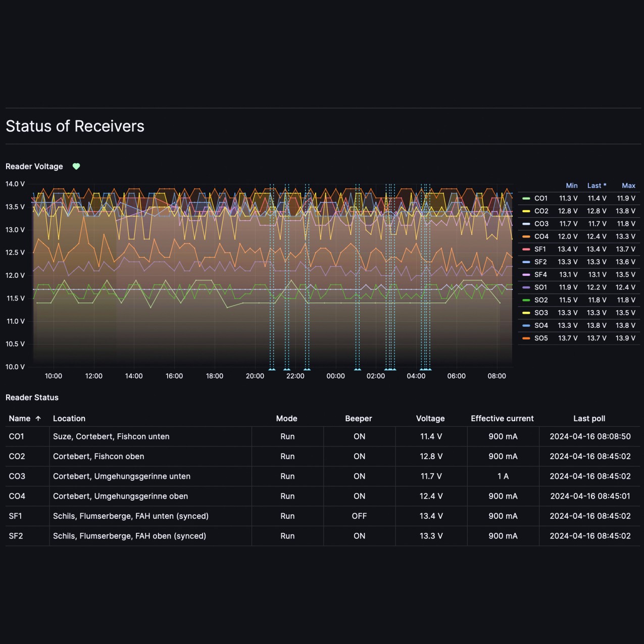Click the CO3 legend color indicator
The width and height of the screenshot is (644, 644).
pyautogui.click(x=526, y=224)
